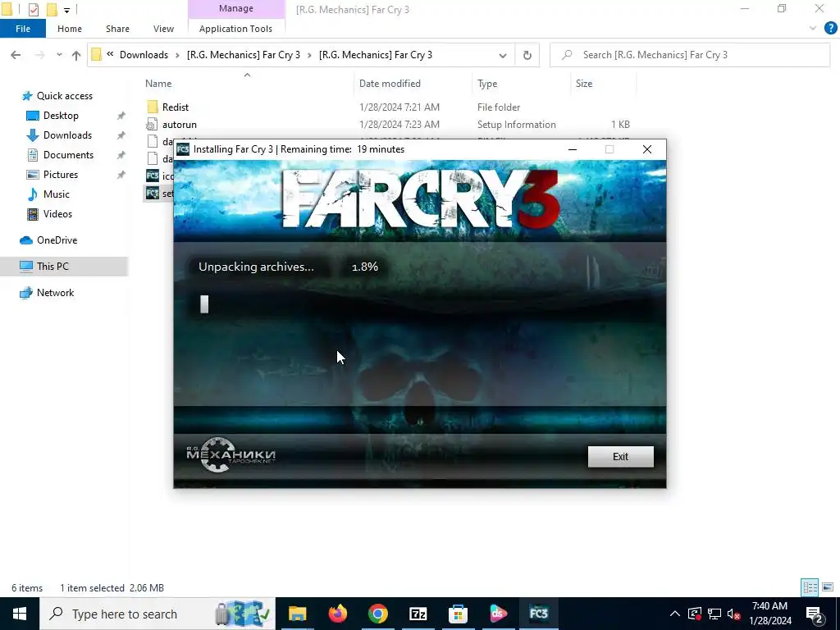The height and width of the screenshot is (630, 840).
Task: Open the View ribbon tab
Action: click(163, 29)
